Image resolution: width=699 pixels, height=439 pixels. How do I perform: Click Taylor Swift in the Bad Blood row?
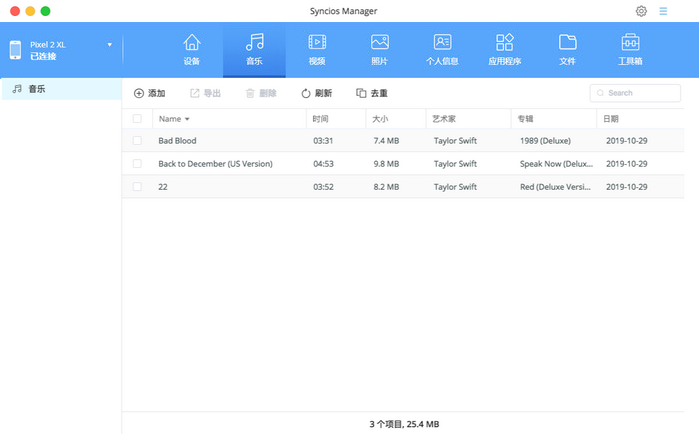[x=455, y=141]
